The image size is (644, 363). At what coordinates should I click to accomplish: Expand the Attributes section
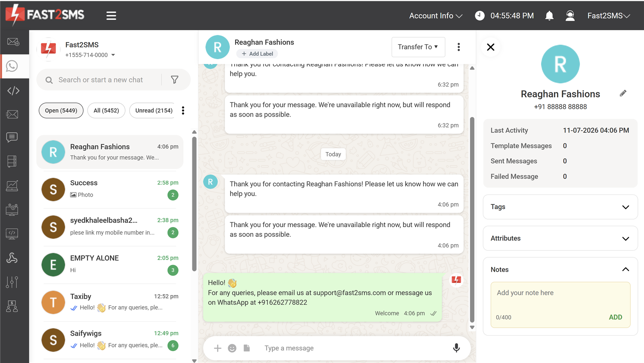(560, 238)
